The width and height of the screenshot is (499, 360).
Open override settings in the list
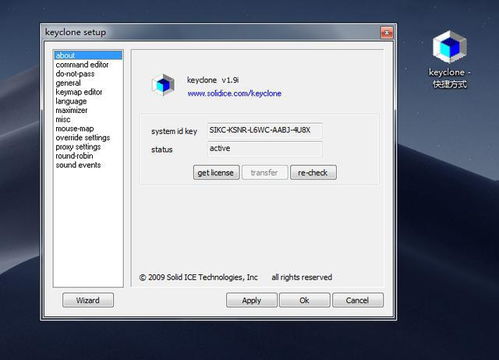(x=83, y=138)
